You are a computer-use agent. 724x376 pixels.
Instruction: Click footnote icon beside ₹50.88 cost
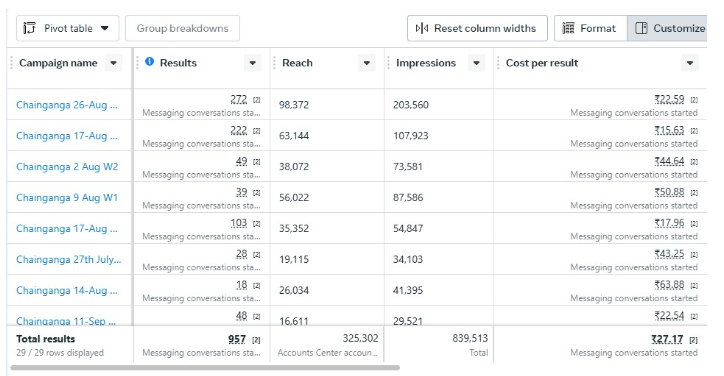point(694,193)
